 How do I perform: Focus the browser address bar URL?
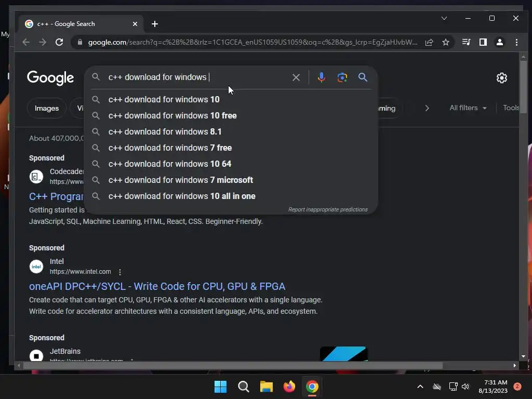tap(253, 42)
